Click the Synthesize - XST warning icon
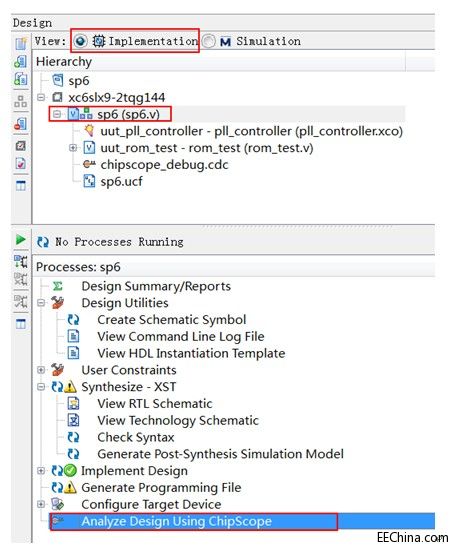The height and width of the screenshot is (551, 455). click(70, 387)
